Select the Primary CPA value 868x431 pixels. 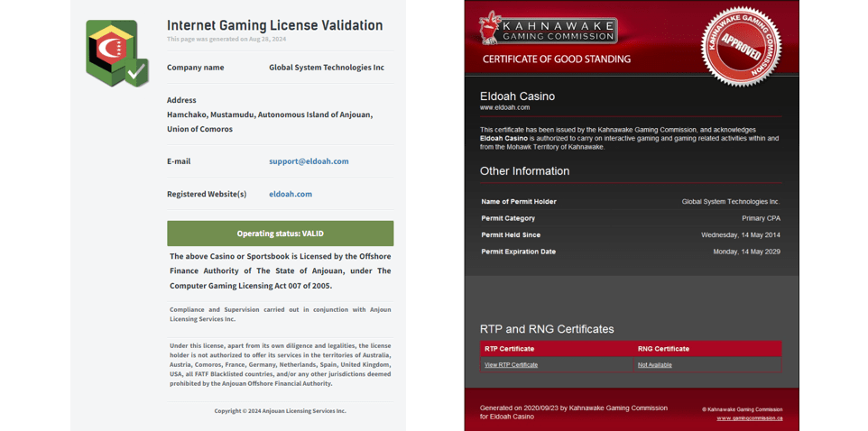(762, 218)
